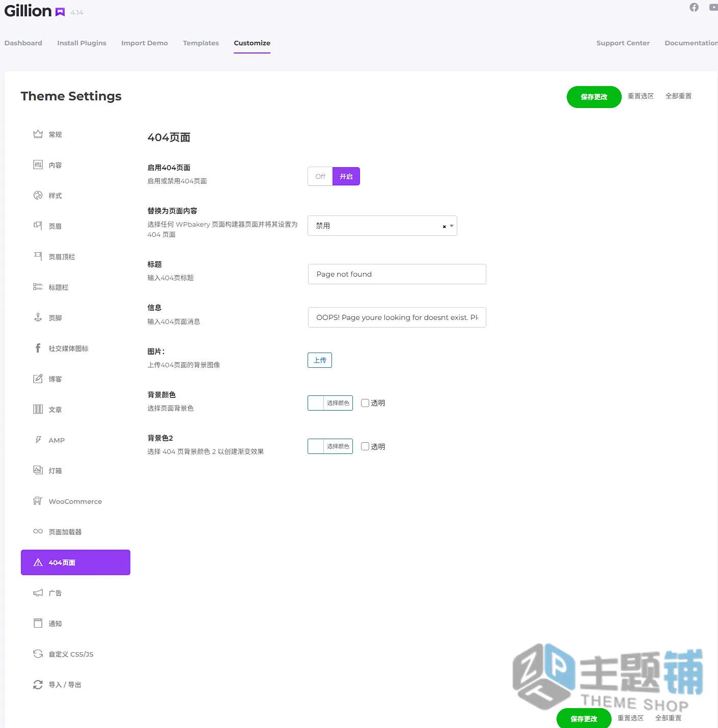Image resolution: width=718 pixels, height=728 pixels.
Task: Visit Facebook page via header icon
Action: click(694, 7)
